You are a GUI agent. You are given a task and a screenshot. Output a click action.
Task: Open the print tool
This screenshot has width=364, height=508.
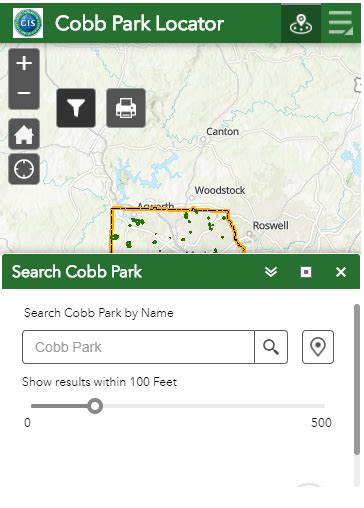(126, 108)
